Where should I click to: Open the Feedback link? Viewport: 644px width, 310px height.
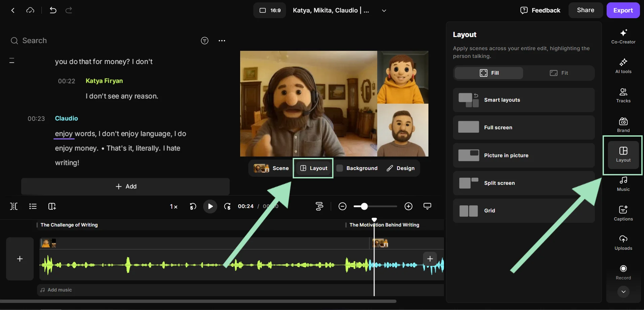click(x=540, y=10)
